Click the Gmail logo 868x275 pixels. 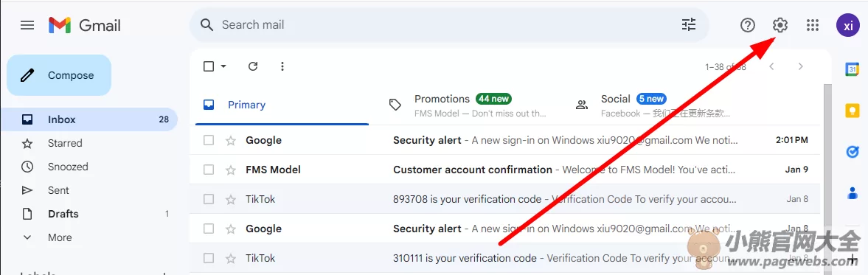(x=85, y=25)
